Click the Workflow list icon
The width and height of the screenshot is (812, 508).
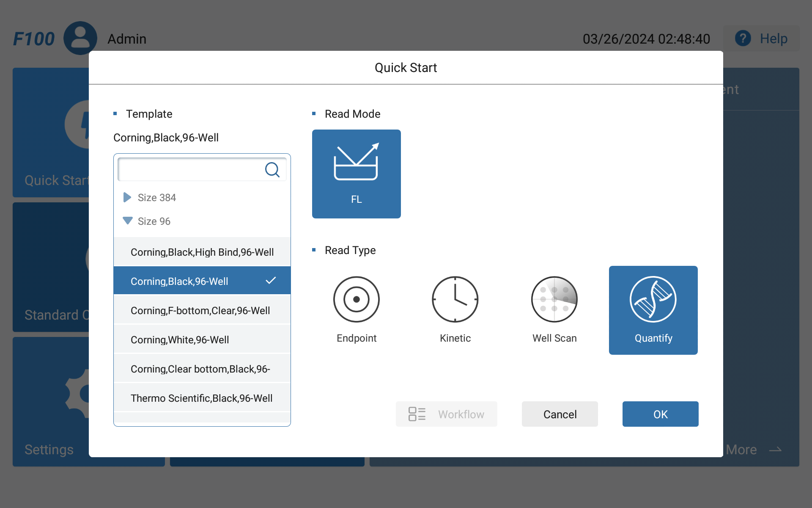[x=417, y=414]
